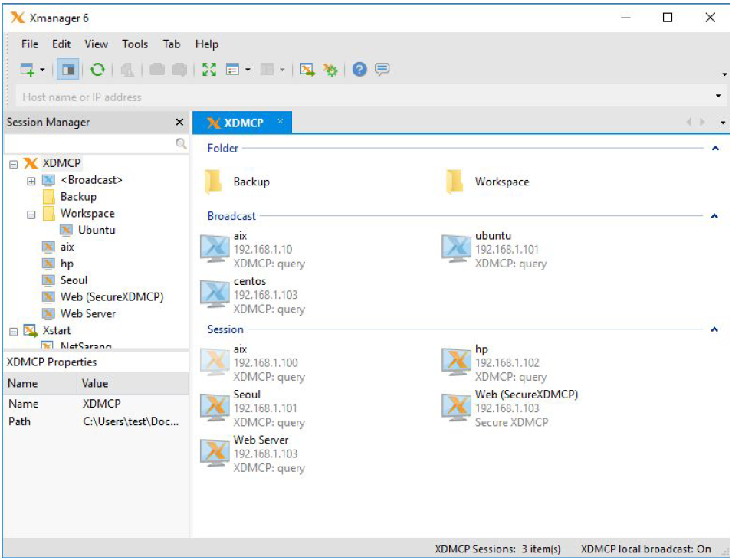Viewport: 732px width, 560px height.
Task: Open the Tab menu
Action: [172, 44]
